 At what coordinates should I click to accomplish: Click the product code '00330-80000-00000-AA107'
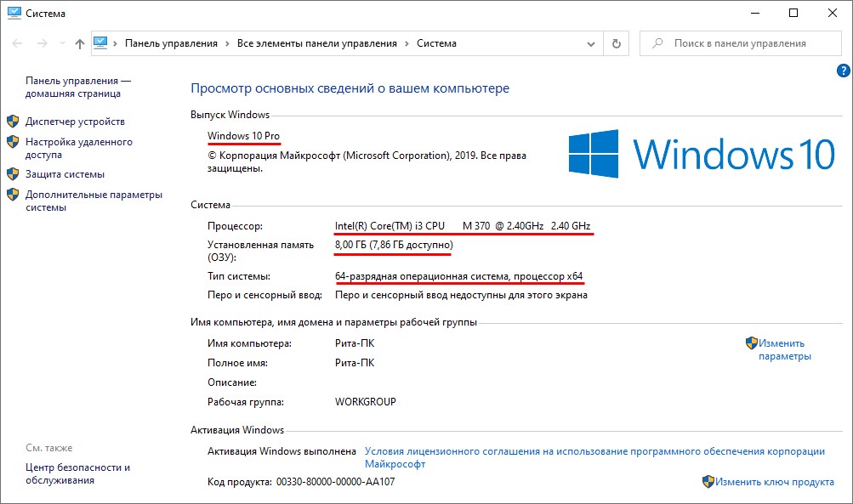click(335, 482)
